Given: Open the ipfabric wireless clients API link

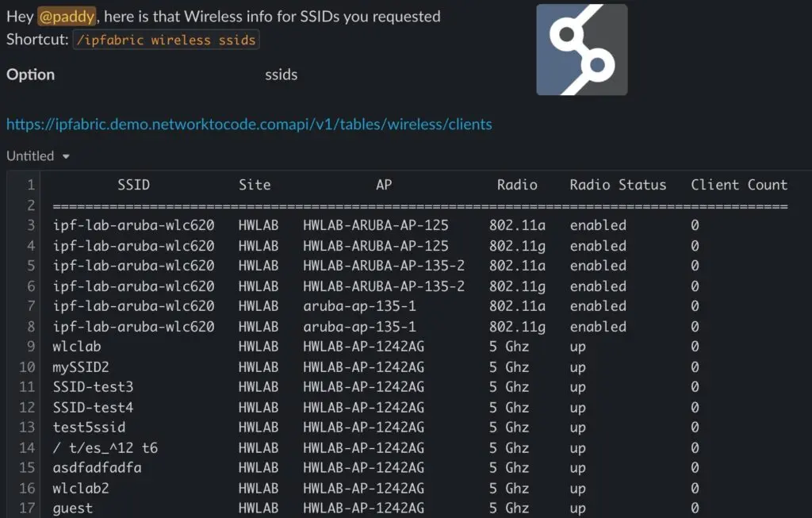Looking at the screenshot, I should [249, 125].
